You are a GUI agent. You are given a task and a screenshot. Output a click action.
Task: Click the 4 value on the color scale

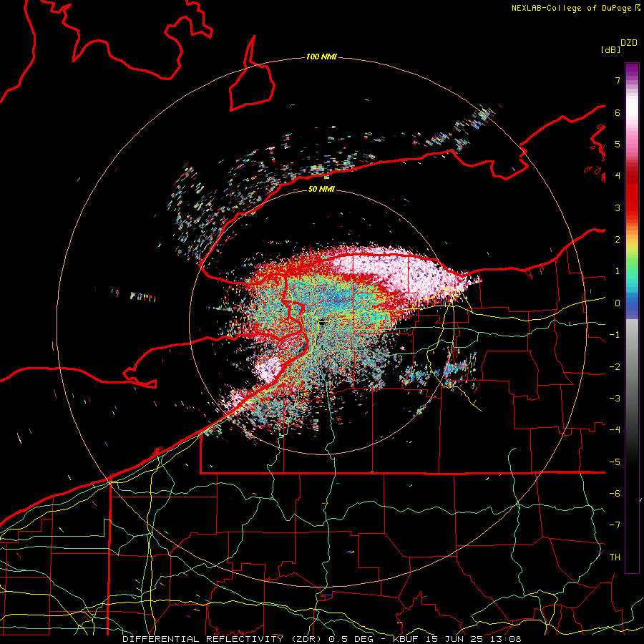tap(618, 176)
